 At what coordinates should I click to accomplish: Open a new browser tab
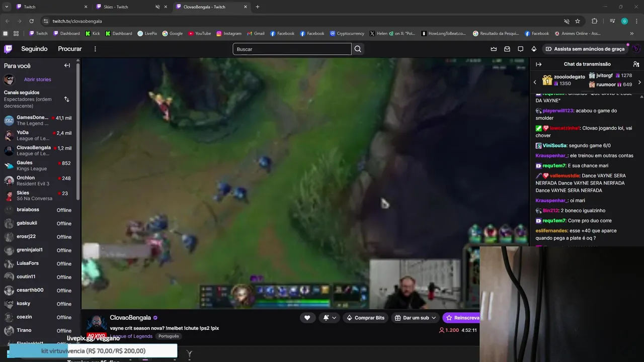point(258,7)
